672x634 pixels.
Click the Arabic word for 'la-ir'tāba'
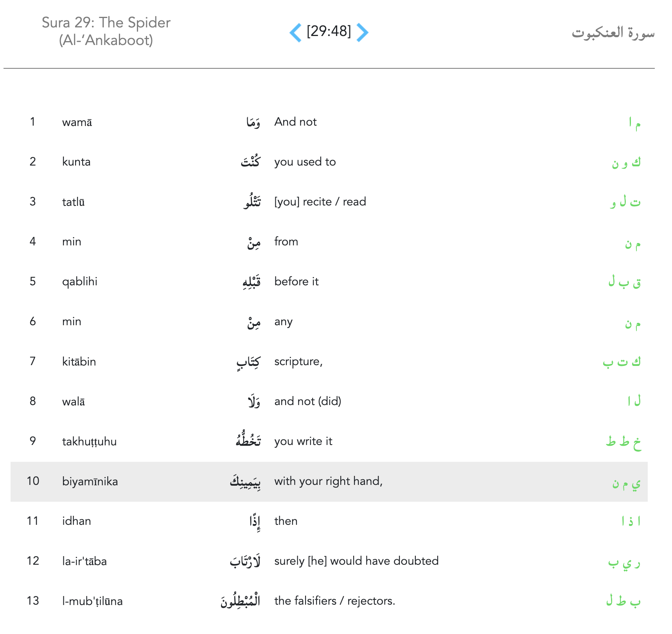245,562
